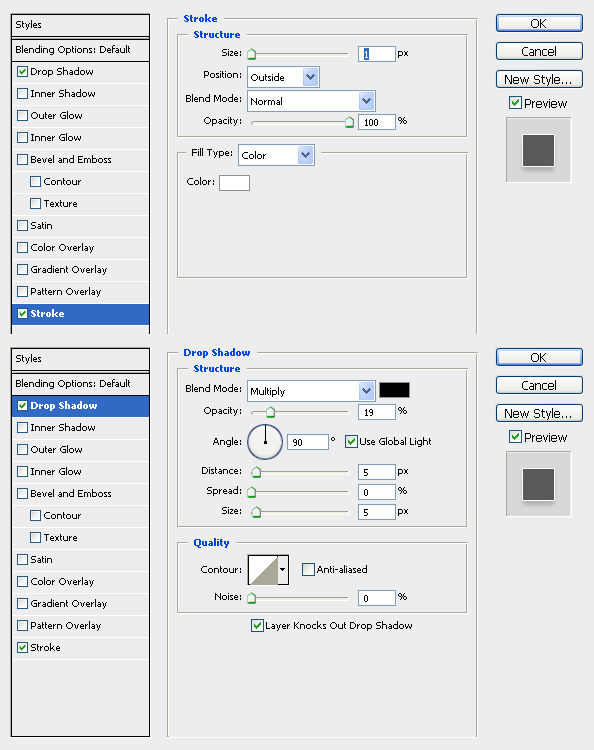Click the Drop Shadow angle dial
The width and height of the screenshot is (594, 750).
coord(265,441)
